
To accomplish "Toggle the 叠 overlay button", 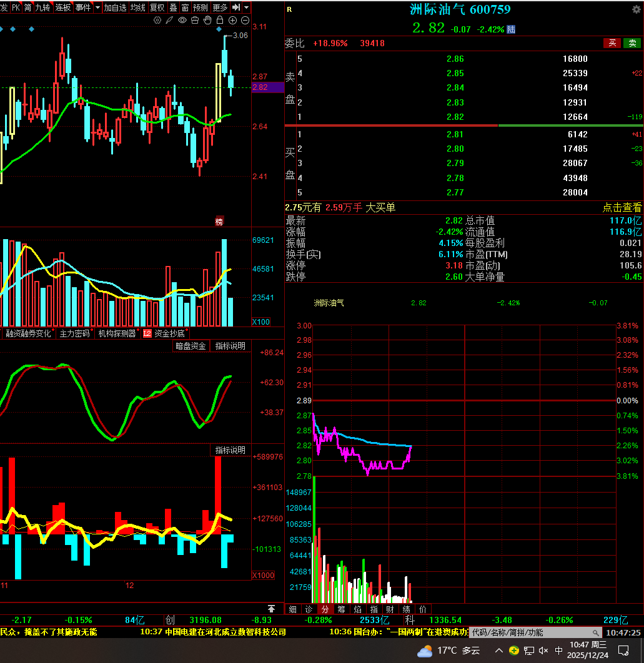I will (173, 7).
